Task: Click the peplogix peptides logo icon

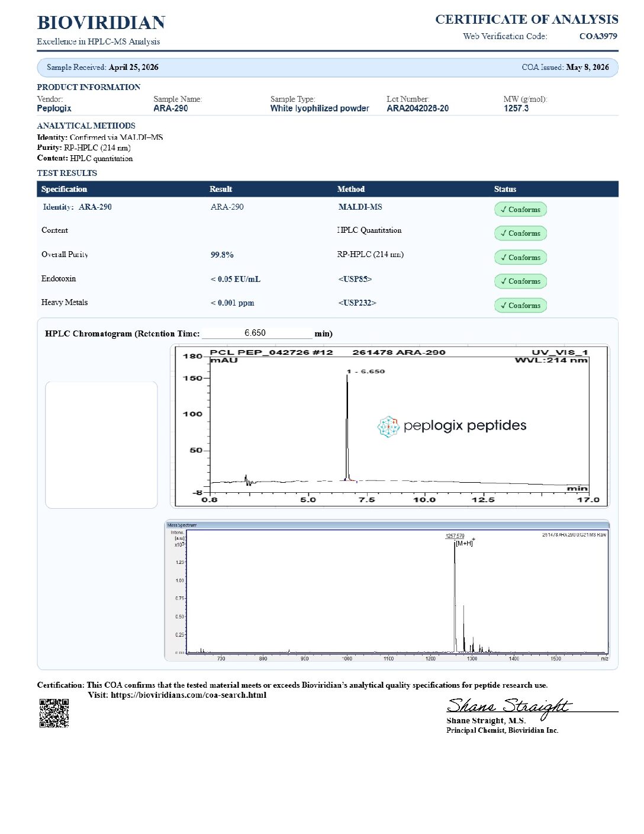Action: point(388,426)
